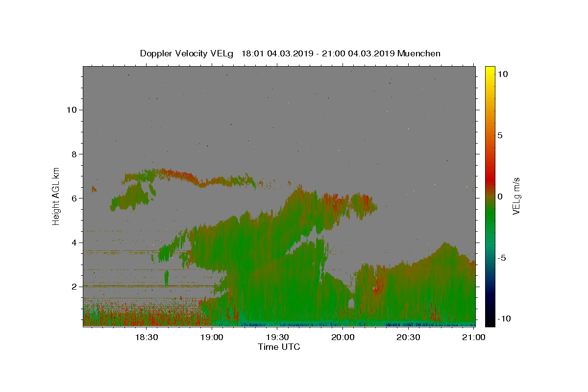Click the colorbar tick value 5
This screenshot has height=392, width=588.
pos(500,135)
